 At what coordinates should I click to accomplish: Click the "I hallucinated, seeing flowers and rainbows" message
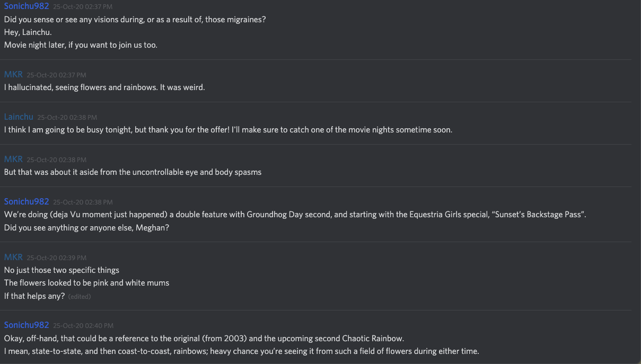click(104, 87)
